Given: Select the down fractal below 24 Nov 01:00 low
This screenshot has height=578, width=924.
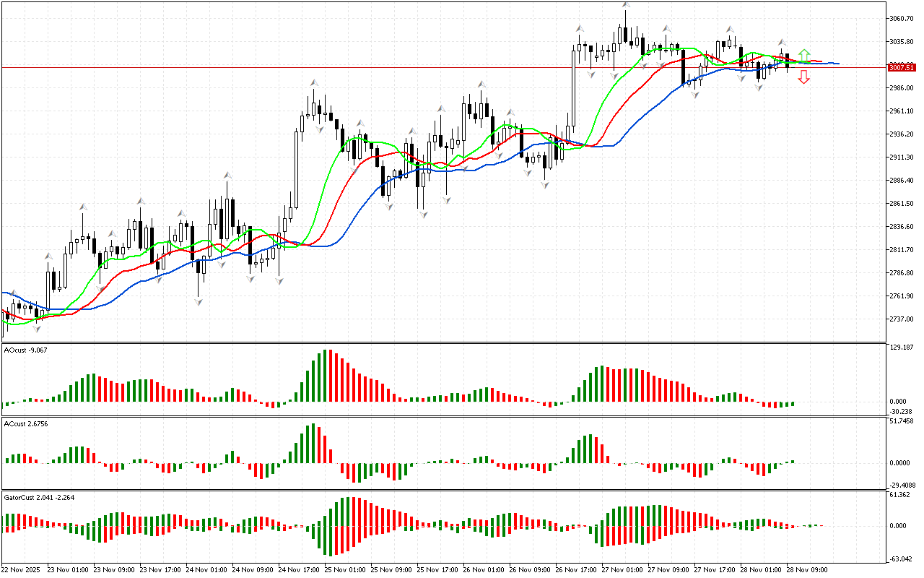Looking at the screenshot, I should 198,301.
